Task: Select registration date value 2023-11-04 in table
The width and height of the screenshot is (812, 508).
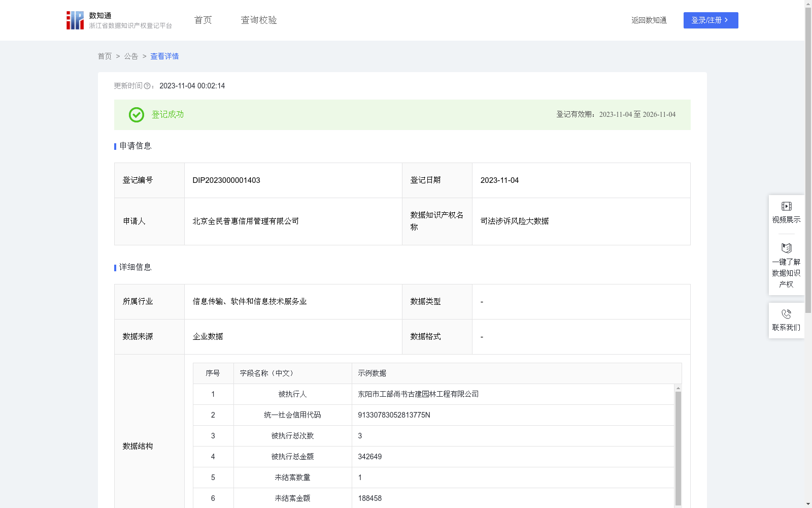Action: (x=499, y=180)
